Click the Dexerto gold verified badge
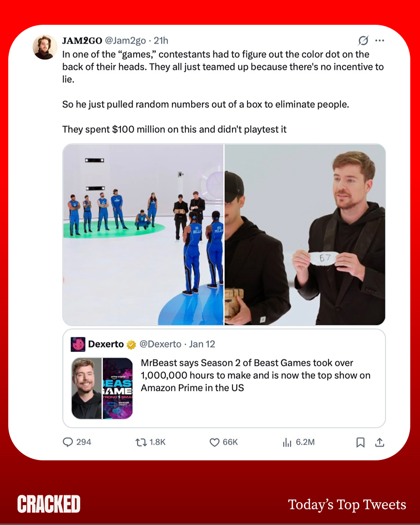This screenshot has width=420, height=525. [x=131, y=344]
